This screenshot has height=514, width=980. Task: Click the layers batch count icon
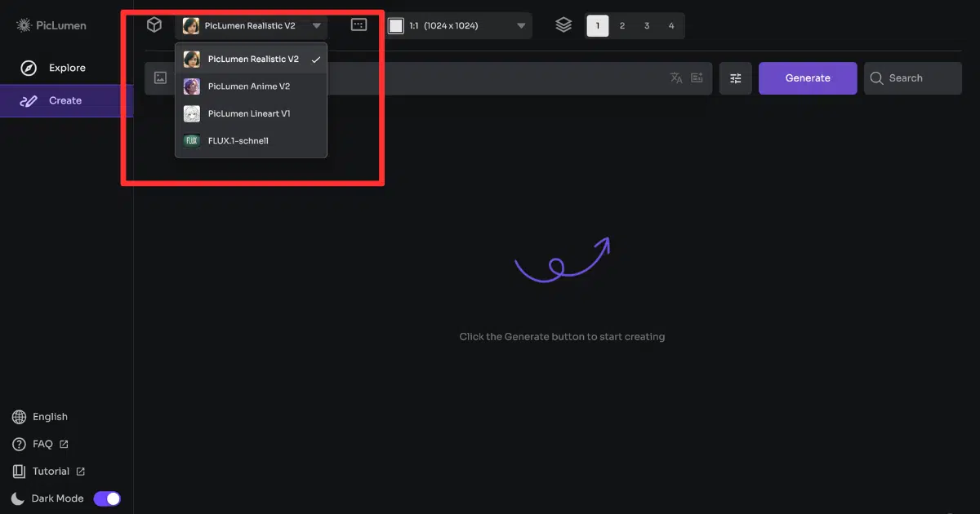[x=563, y=25]
